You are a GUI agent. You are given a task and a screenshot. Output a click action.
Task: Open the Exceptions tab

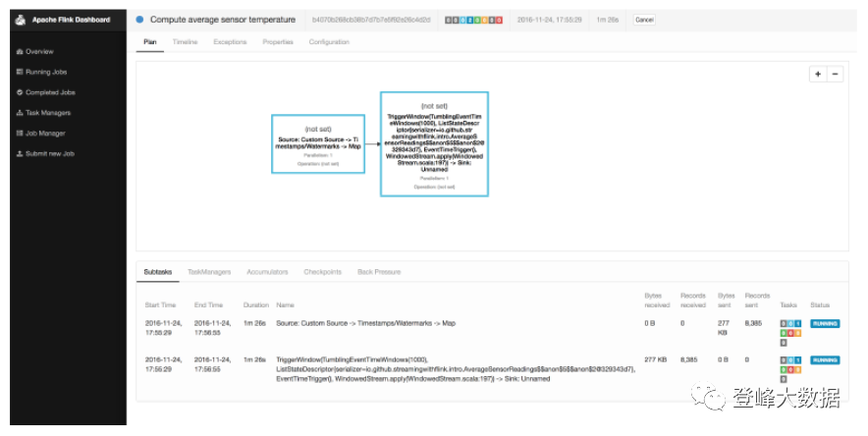click(x=230, y=42)
